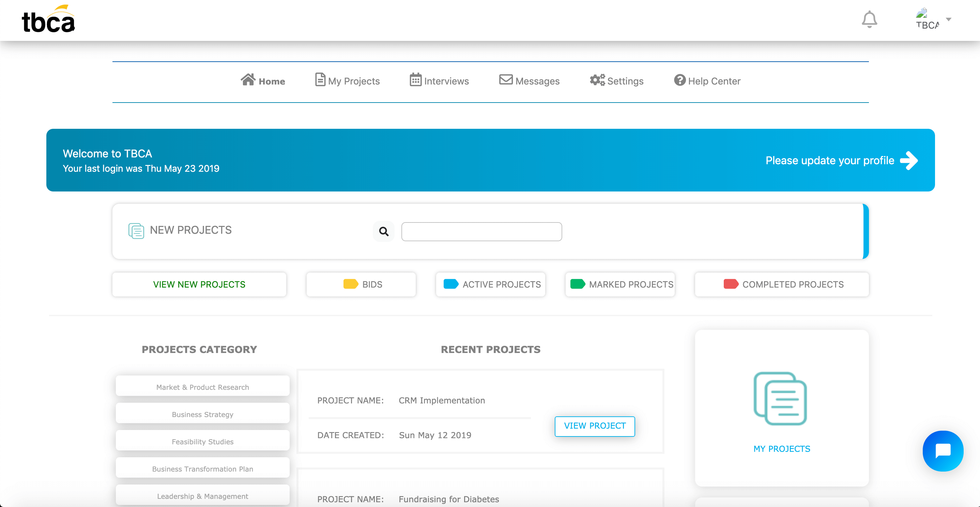Click the Help Center question icon
The image size is (980, 507).
[x=679, y=80]
